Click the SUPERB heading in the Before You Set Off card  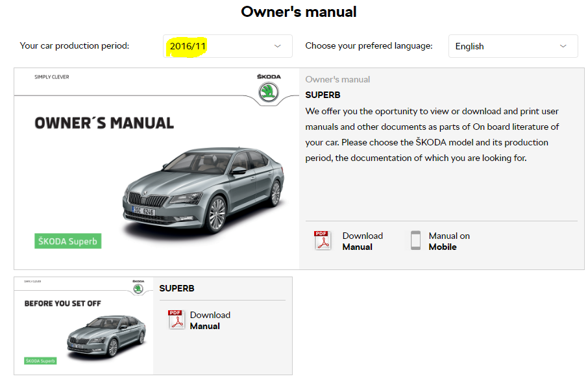tap(177, 288)
